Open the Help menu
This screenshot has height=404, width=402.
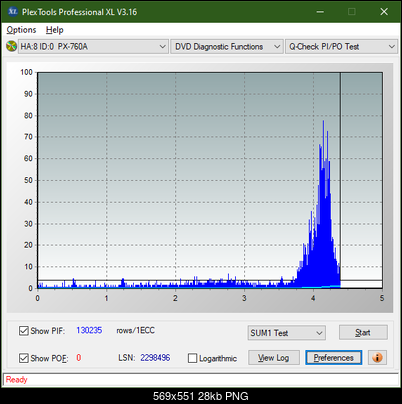click(x=55, y=30)
